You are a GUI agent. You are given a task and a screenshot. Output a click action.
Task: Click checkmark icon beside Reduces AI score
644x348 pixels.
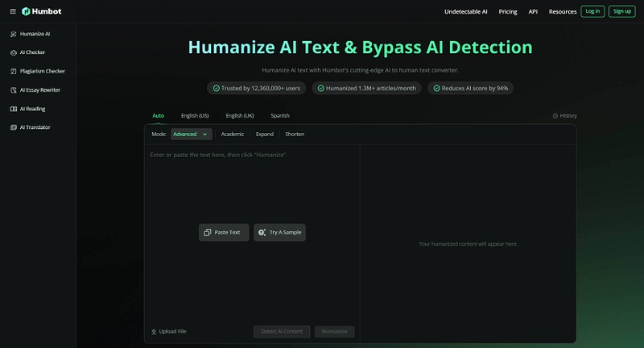[x=436, y=89]
